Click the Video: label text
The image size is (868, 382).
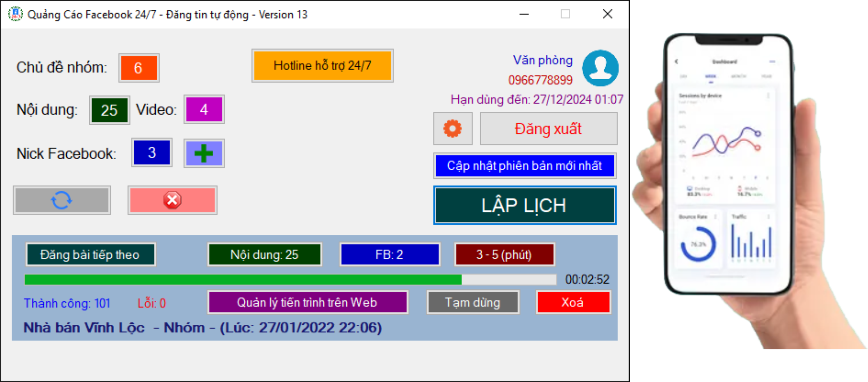click(x=156, y=110)
